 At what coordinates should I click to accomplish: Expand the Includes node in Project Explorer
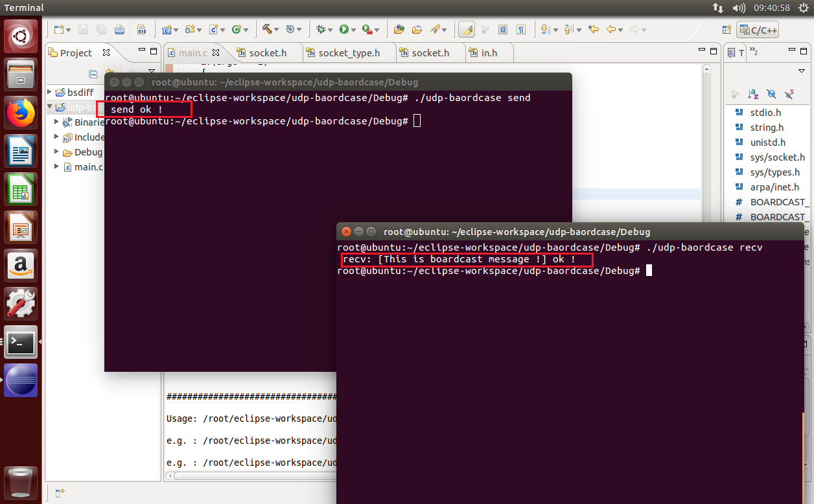coord(56,137)
